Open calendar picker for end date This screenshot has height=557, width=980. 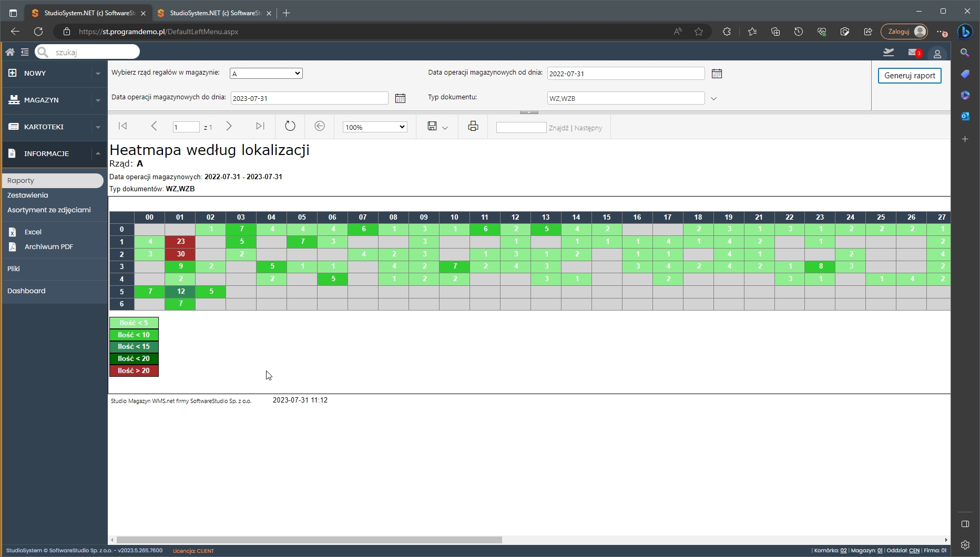tap(400, 98)
